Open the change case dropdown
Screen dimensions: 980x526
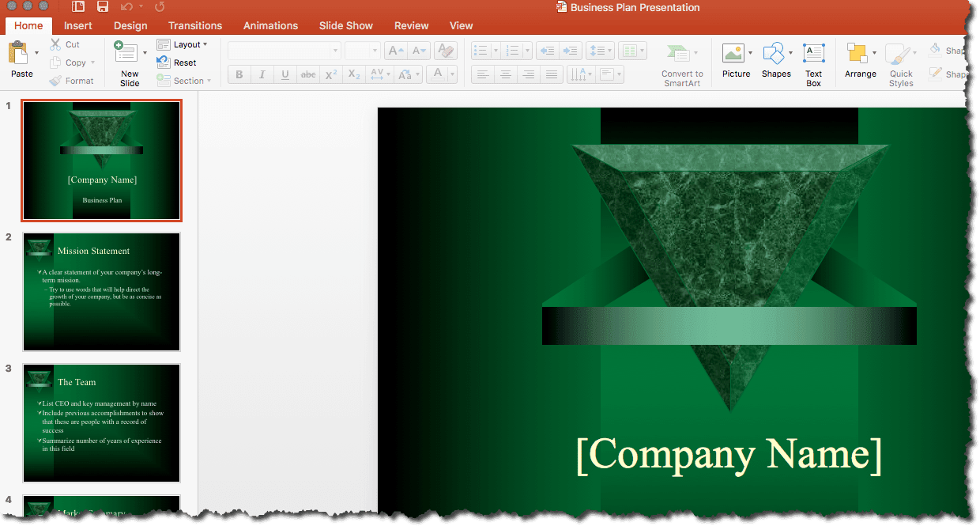pyautogui.click(x=408, y=74)
